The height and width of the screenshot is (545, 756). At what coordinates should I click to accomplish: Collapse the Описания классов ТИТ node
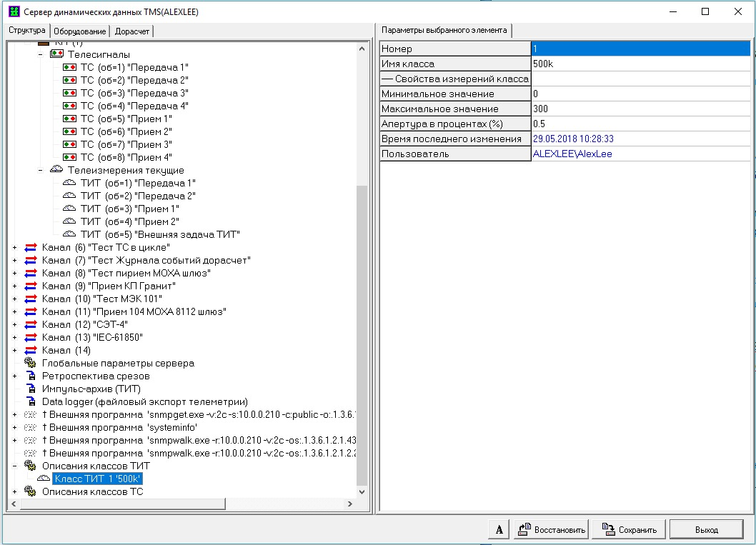[x=15, y=466]
